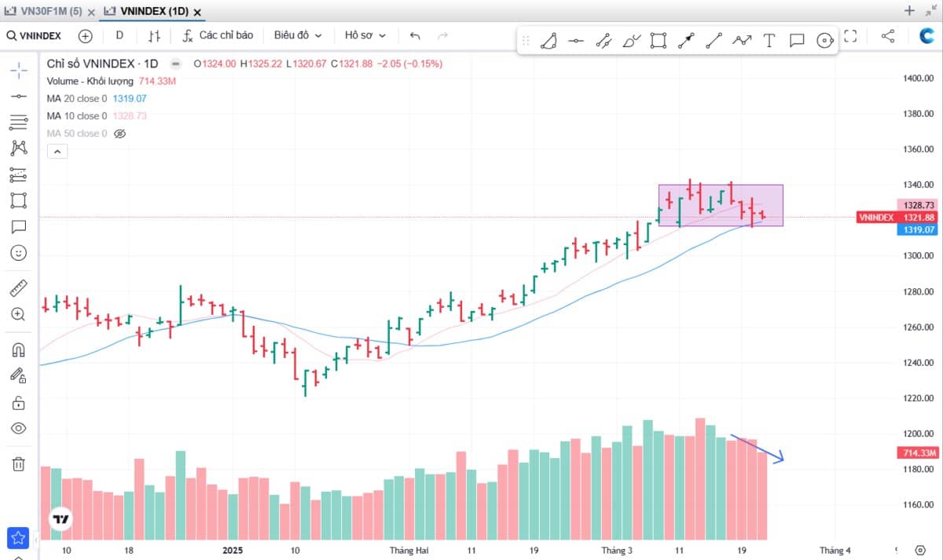The image size is (943, 560).
Task: Select the comment annotation tool in left sidebar
Action: [x=19, y=227]
